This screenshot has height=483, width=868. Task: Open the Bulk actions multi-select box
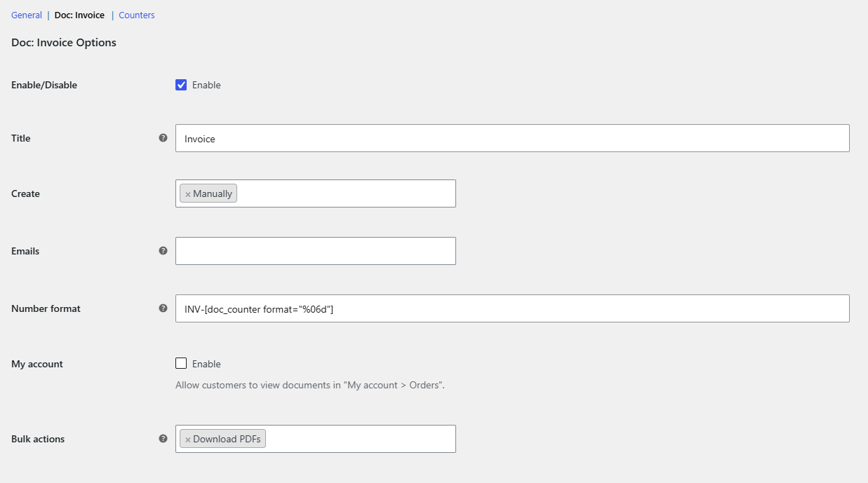[316, 439]
